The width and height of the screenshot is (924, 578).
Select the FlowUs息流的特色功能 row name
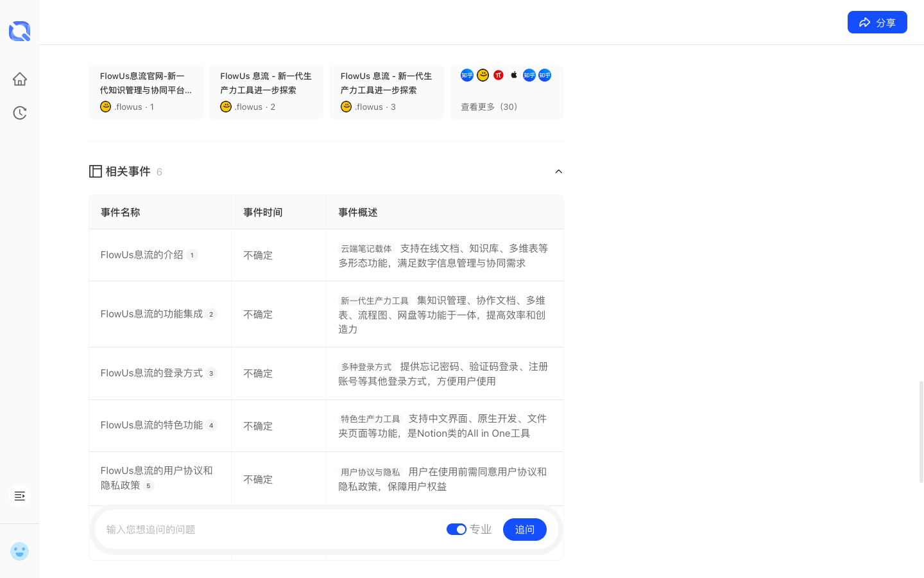click(x=151, y=425)
